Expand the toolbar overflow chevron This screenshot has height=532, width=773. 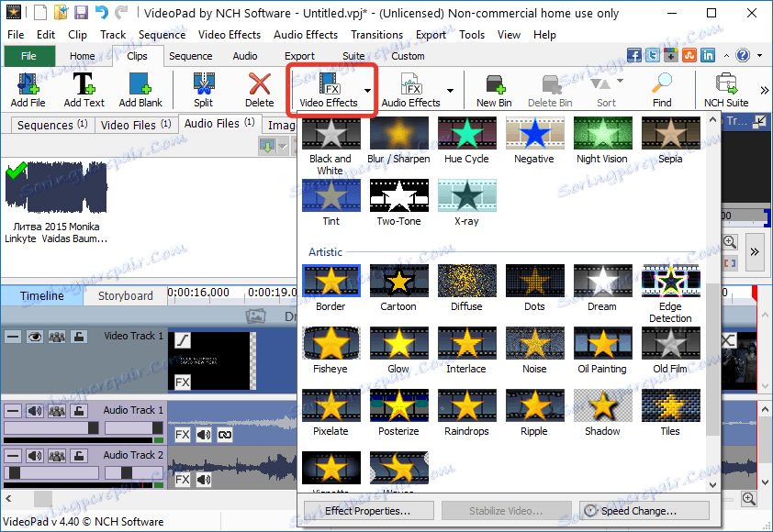(764, 90)
